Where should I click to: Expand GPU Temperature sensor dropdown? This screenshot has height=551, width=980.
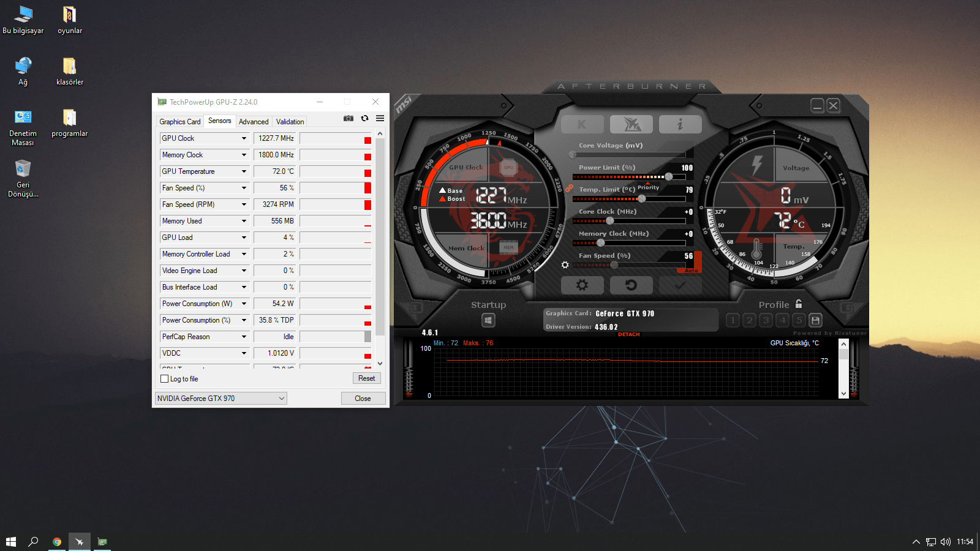244,171
